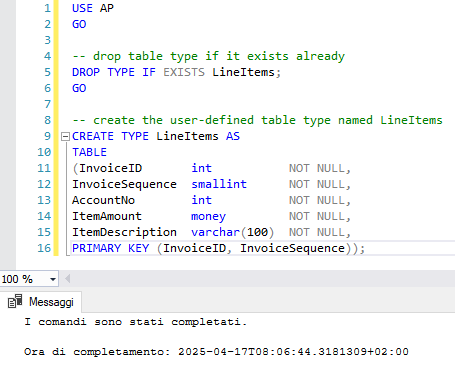This screenshot has height=369, width=455.
Task: Click the word 'DROP' on line 5
Action: pos(86,72)
